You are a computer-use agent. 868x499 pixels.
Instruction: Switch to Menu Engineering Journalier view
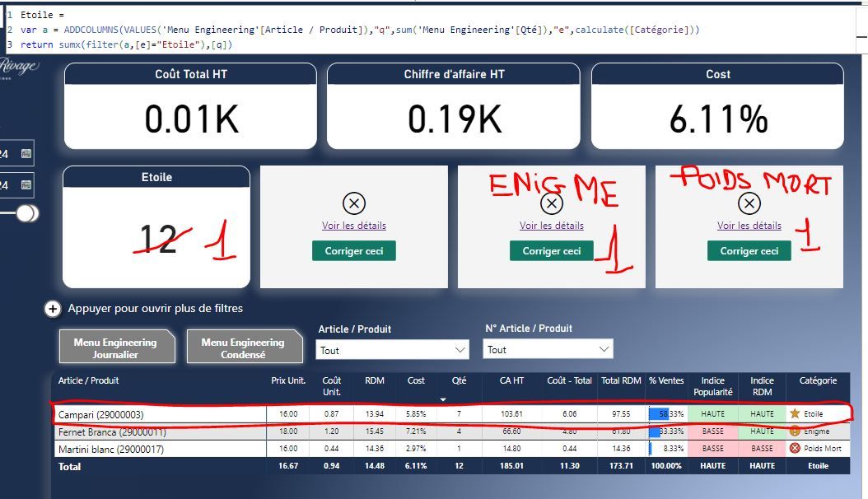117,347
